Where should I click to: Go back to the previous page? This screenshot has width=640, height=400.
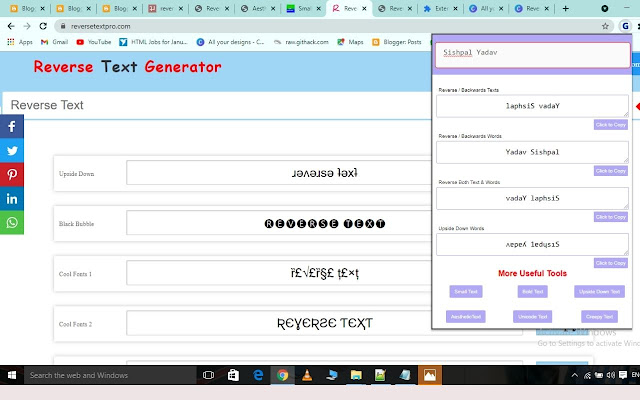click(x=11, y=26)
